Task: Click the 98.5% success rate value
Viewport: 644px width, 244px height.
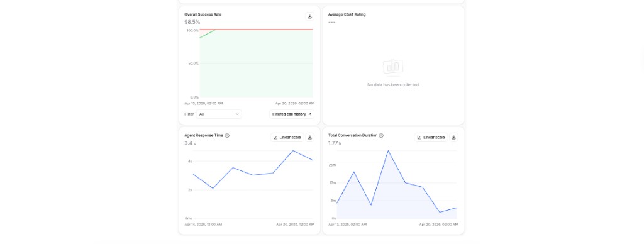Action: coord(192,22)
